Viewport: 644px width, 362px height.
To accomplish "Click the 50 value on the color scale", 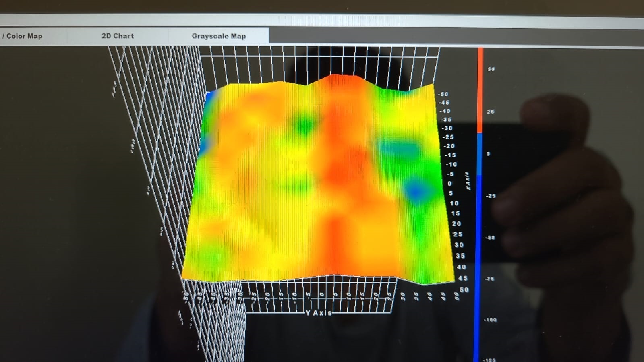I will [491, 69].
